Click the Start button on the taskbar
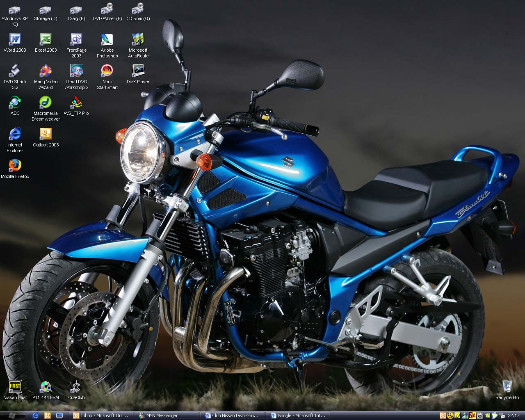The image size is (525, 420). tap(13, 415)
